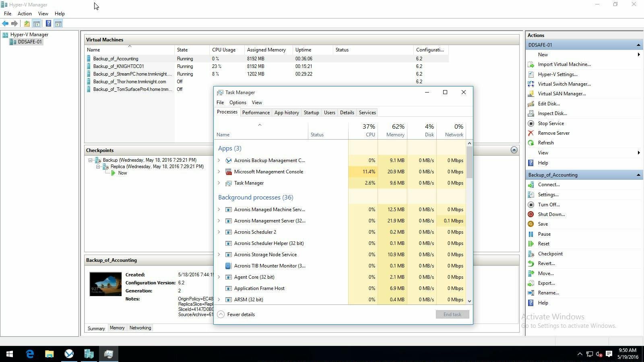Viewport: 644px width, 362px height.
Task: Choose Inspect Disk in Actions pane
Action: [x=552, y=113]
